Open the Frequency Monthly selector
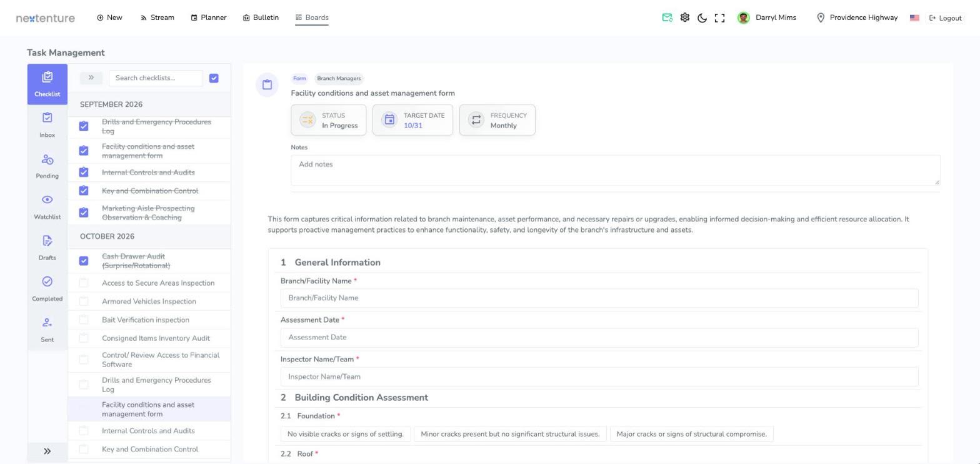 [x=497, y=120]
